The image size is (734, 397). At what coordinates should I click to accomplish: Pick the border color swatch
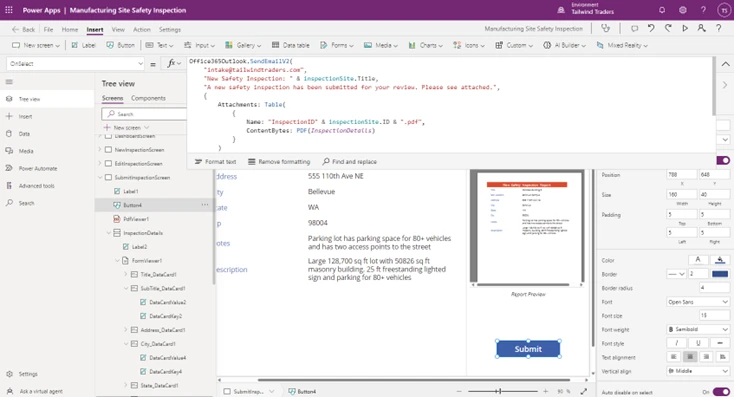point(720,274)
